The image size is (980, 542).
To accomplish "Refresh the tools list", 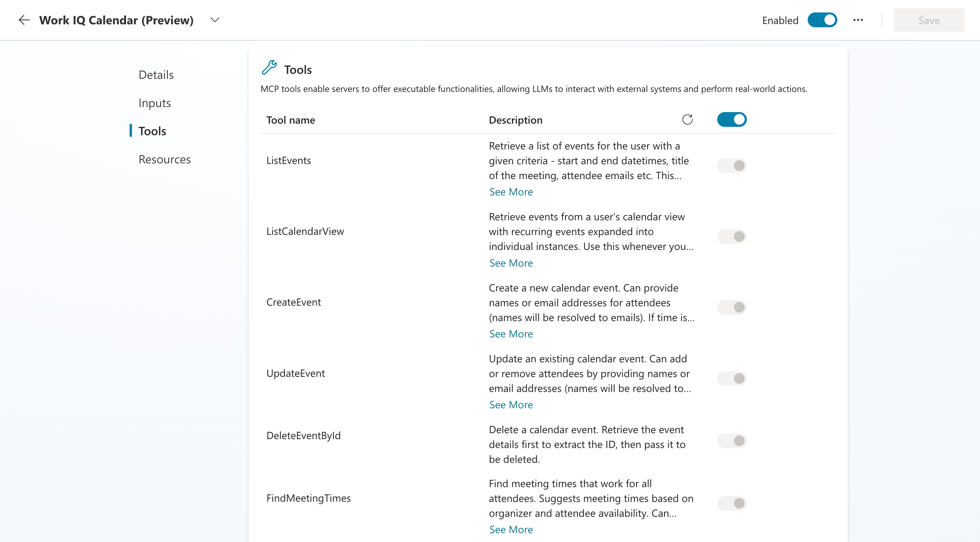I will [x=688, y=119].
